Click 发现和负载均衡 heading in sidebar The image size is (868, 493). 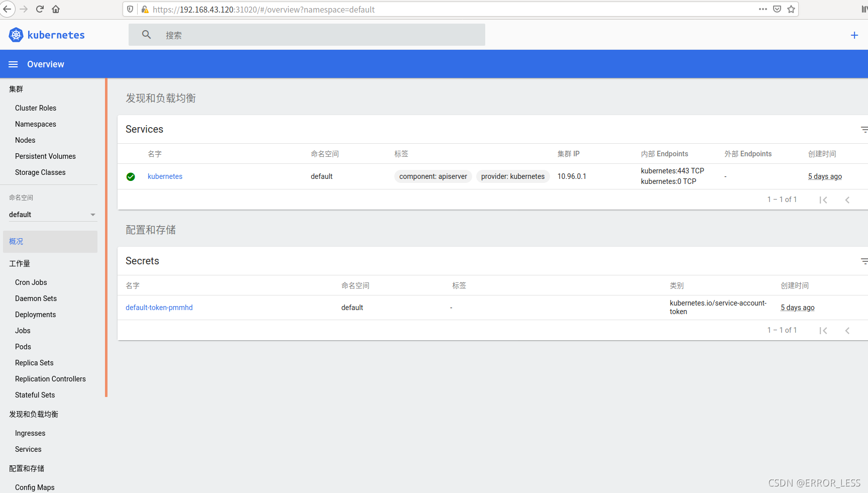coord(34,414)
